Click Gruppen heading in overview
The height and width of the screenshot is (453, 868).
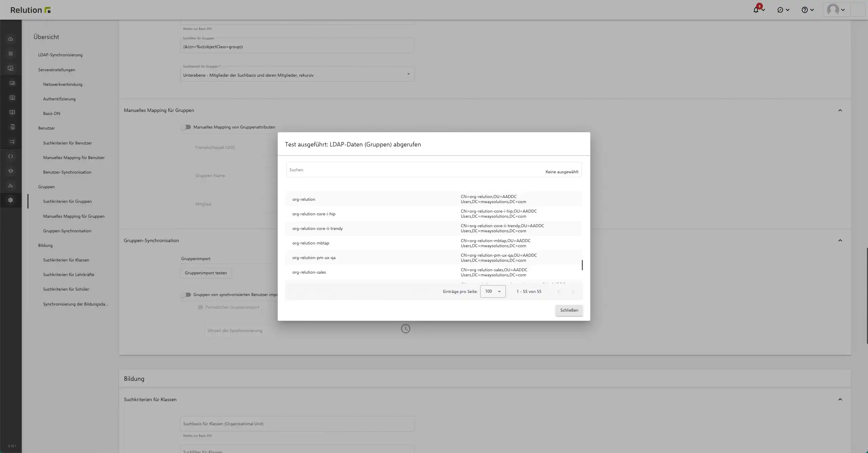(x=46, y=187)
